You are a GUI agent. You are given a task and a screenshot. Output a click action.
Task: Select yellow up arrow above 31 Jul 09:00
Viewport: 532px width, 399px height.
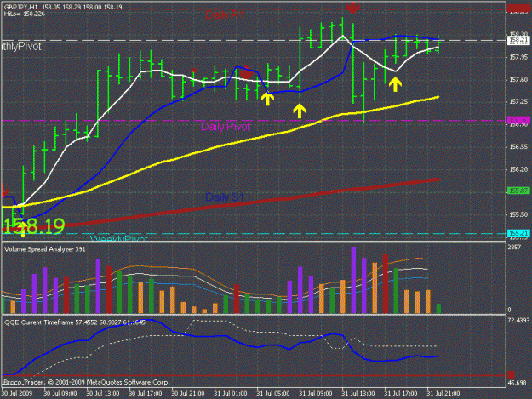tap(300, 111)
